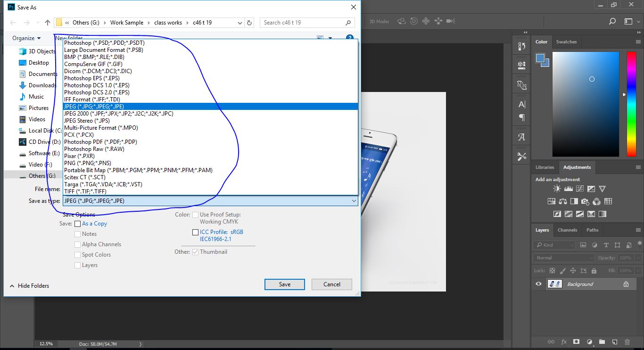Add an Exposure adjustment

click(591, 189)
